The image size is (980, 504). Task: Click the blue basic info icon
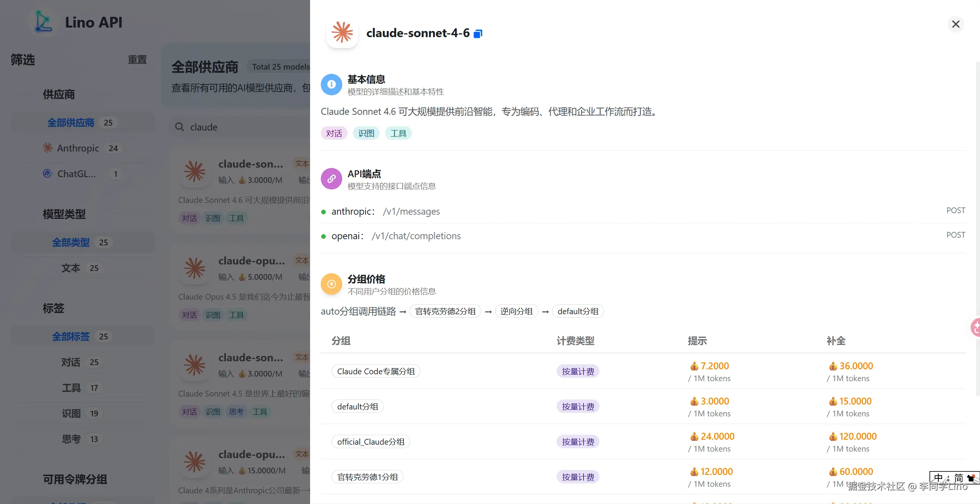pos(331,84)
